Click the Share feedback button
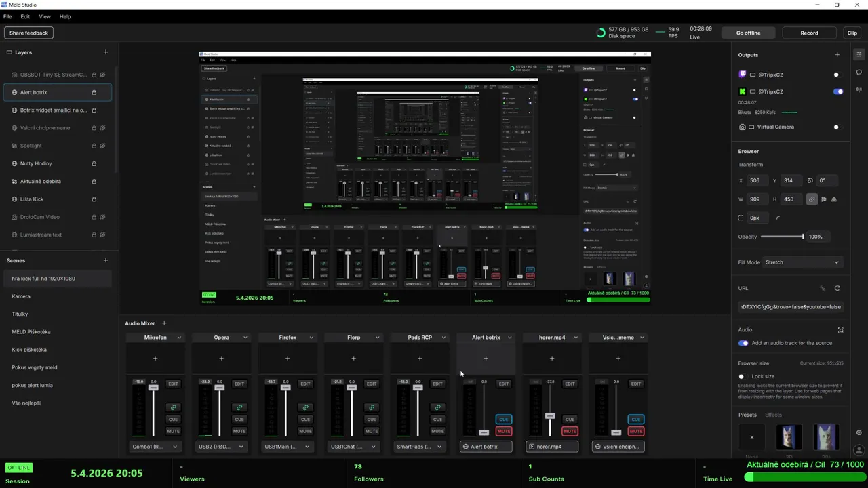The width and height of the screenshot is (868, 488). (x=28, y=33)
